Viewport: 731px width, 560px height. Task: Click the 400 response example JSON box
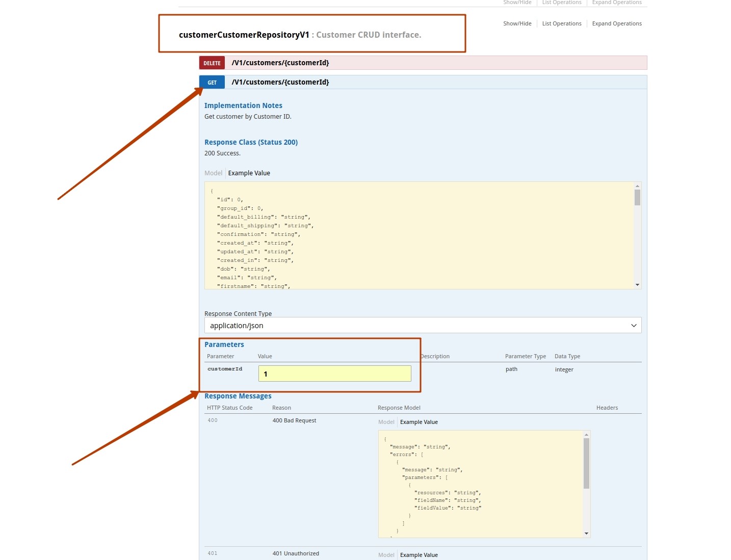point(479,484)
